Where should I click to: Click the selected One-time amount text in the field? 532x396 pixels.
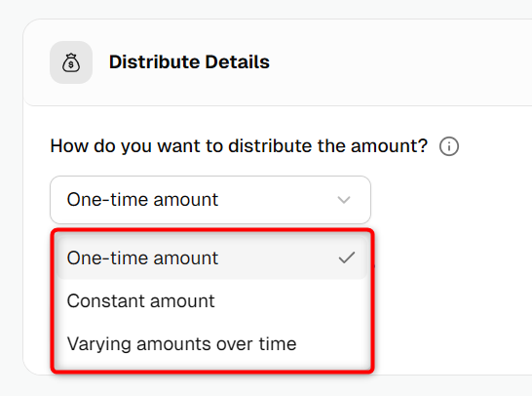coord(142,199)
